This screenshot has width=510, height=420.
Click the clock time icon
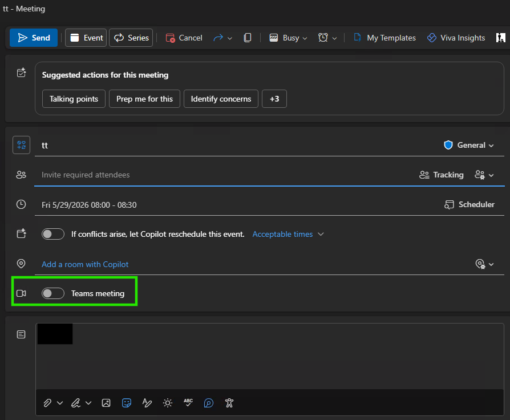(x=21, y=204)
